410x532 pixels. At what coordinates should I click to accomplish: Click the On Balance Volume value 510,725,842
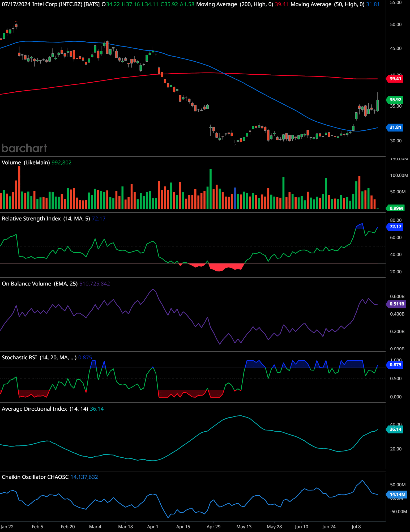[x=95, y=284]
